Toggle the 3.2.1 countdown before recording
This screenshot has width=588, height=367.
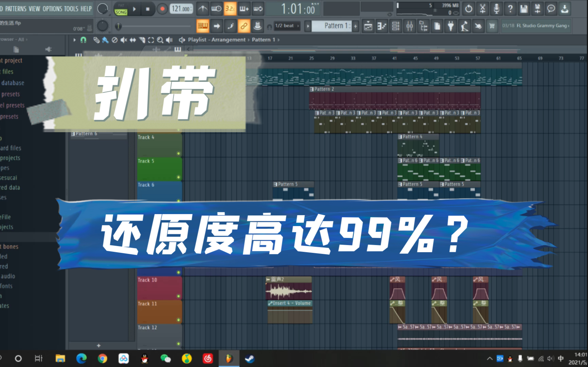(230, 9)
